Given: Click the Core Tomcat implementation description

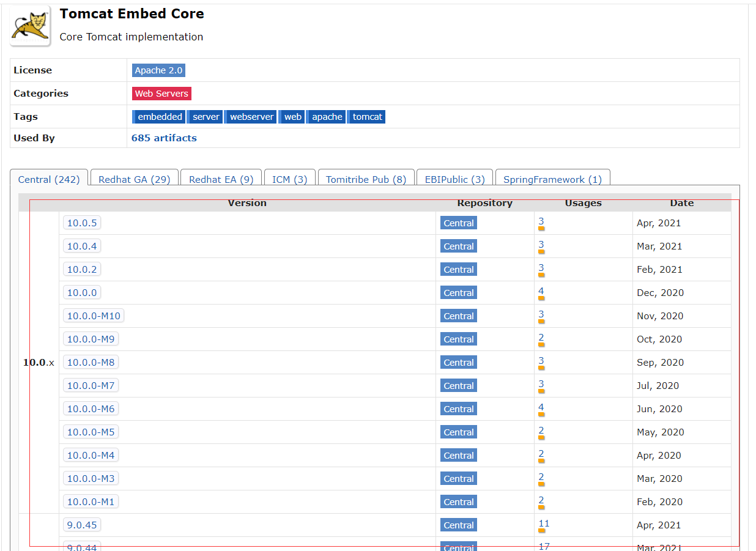Looking at the screenshot, I should click(x=132, y=37).
